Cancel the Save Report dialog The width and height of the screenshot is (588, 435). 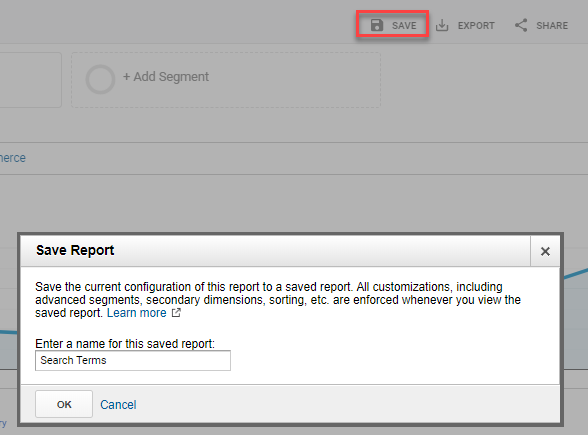(118, 405)
